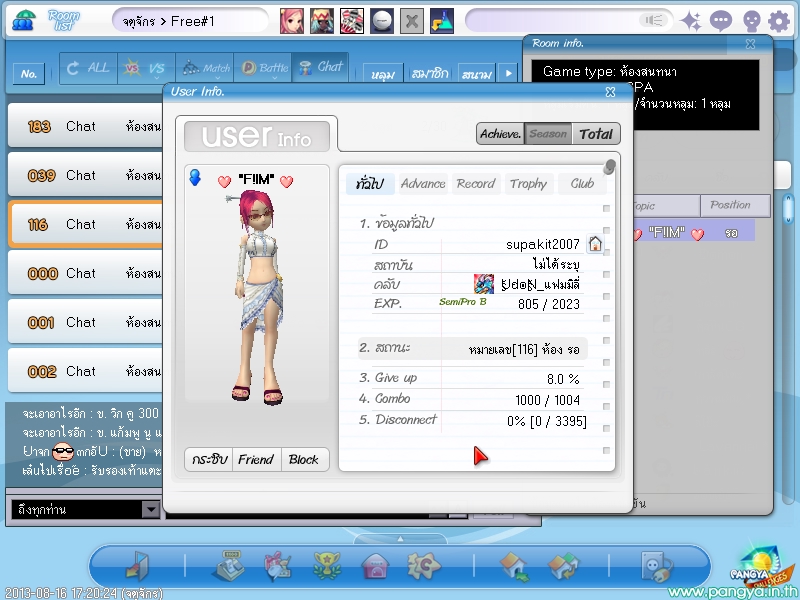Select the pink-haired character avatar in top bar
The image size is (800, 600).
coord(292,21)
